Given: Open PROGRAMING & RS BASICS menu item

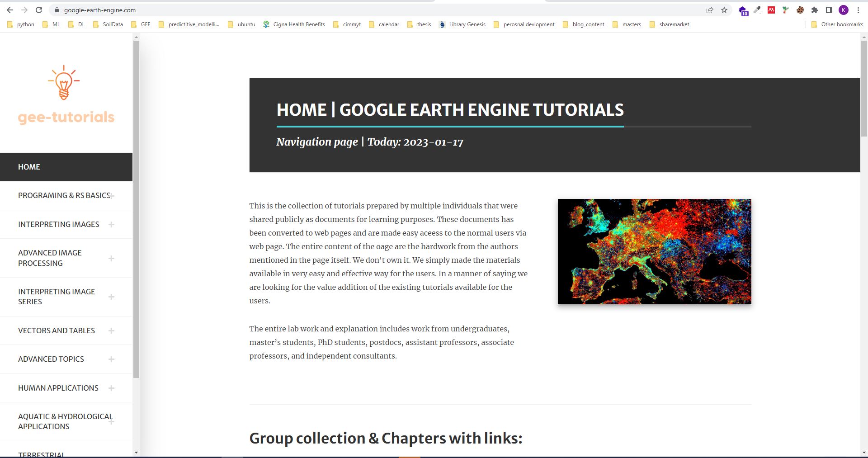Looking at the screenshot, I should (x=66, y=195).
